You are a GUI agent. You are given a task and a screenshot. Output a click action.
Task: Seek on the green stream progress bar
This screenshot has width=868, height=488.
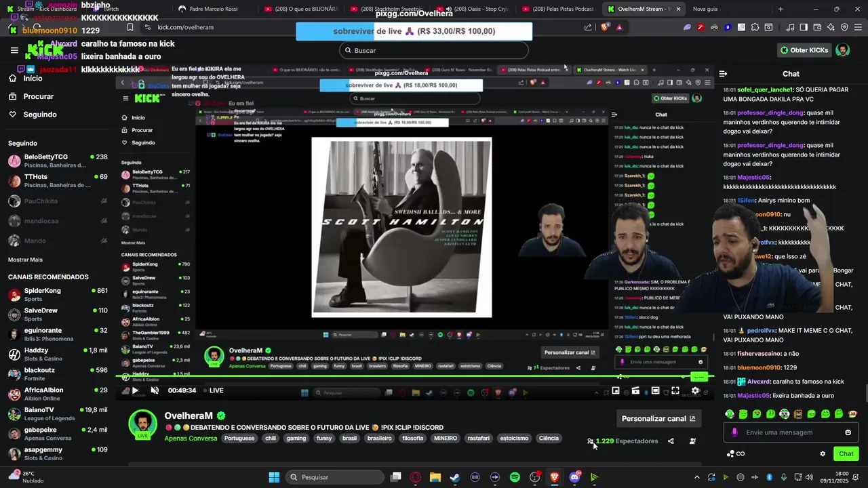tap(414, 377)
